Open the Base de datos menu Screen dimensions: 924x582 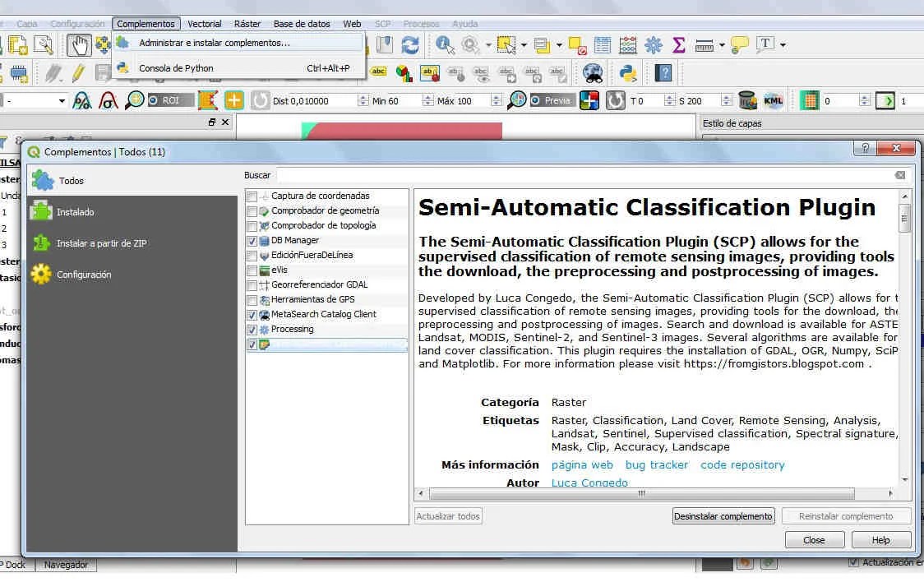pyautogui.click(x=302, y=24)
